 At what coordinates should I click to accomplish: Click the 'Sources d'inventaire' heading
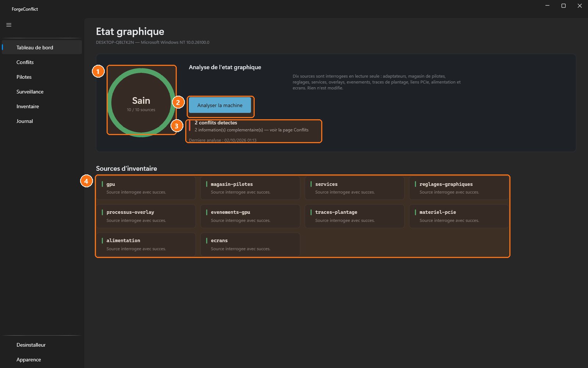click(126, 169)
